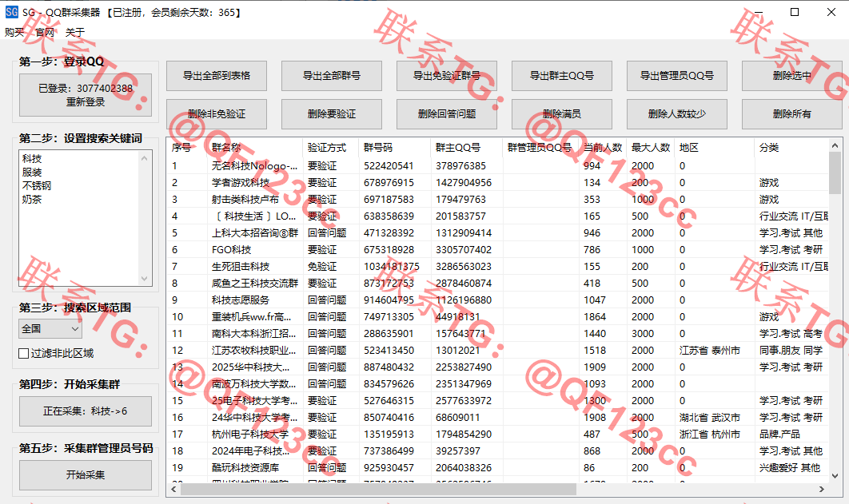
Task: Sort by 序号 column header
Action: point(187,148)
